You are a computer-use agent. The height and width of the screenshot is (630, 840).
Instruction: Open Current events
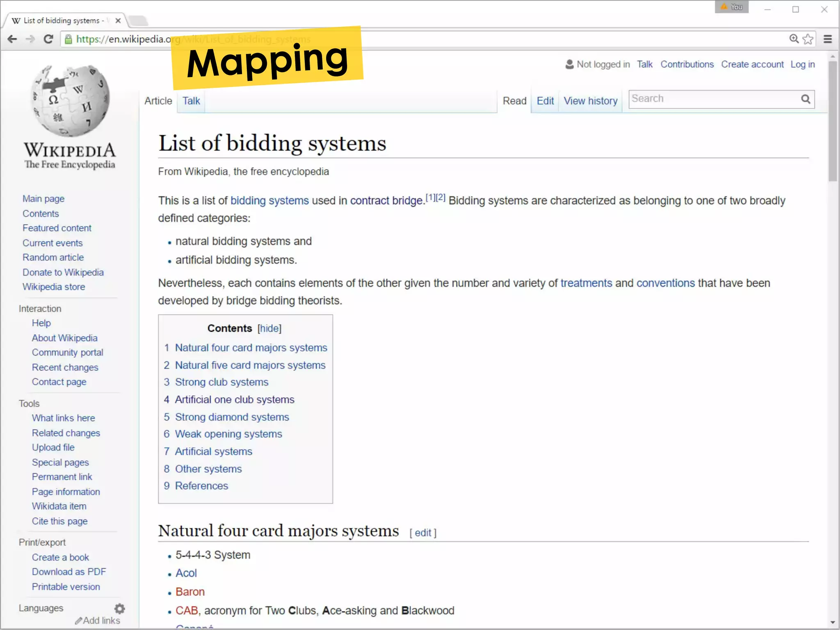tap(52, 243)
